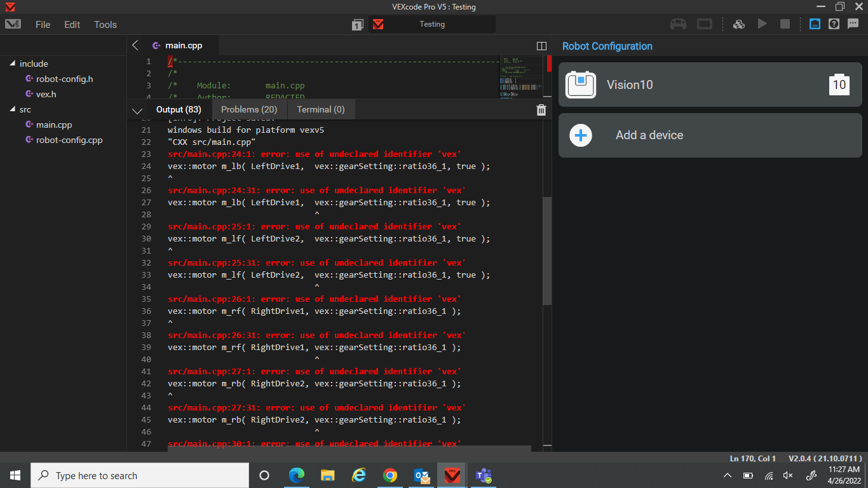Image resolution: width=868 pixels, height=488 pixels.
Task: Click the taskbar search box
Action: pos(140,475)
